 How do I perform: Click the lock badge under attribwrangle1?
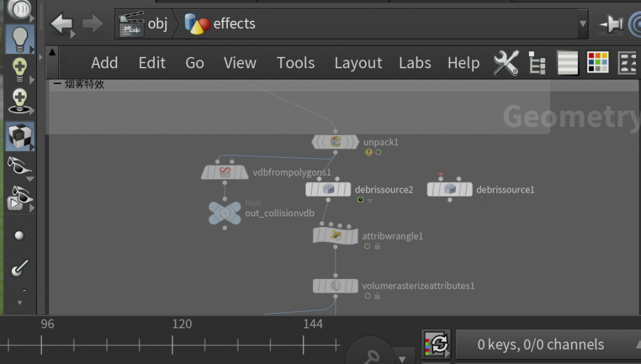[377, 246]
